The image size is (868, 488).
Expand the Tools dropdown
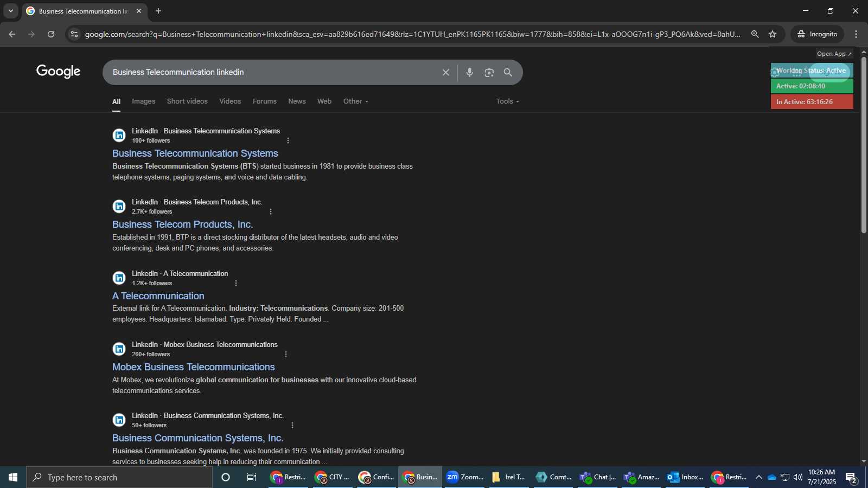(508, 101)
